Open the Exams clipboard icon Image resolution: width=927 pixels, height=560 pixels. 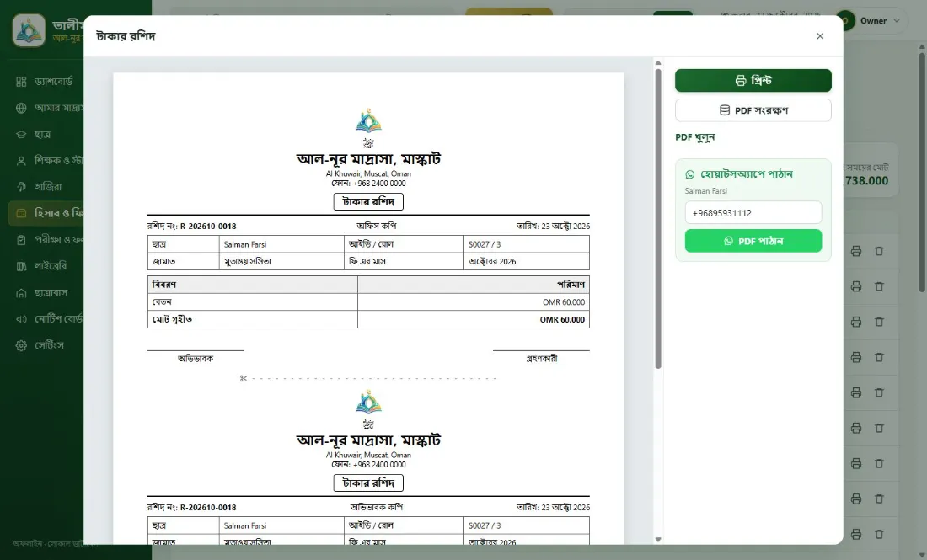point(21,240)
